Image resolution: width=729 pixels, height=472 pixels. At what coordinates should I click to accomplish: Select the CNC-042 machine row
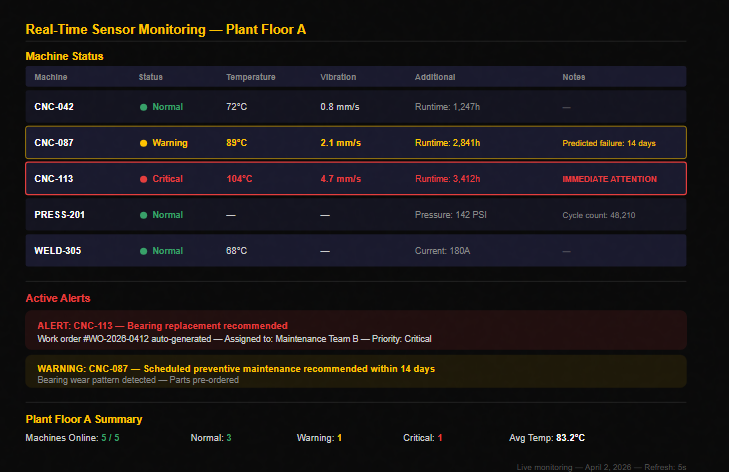356,106
